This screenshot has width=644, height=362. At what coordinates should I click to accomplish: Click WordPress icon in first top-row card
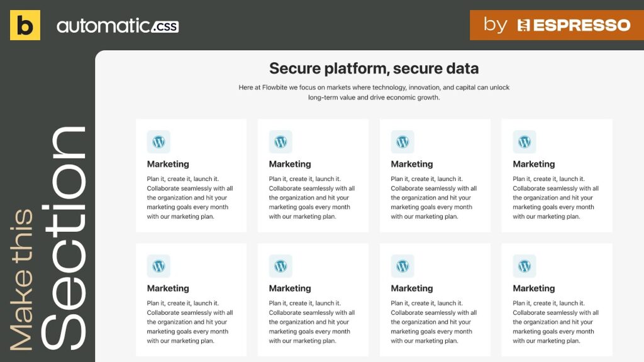[158, 141]
